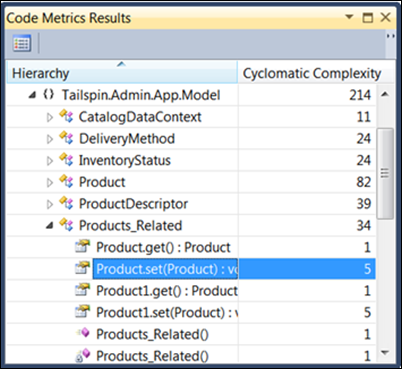The width and height of the screenshot is (402, 369).
Task: Select the Tailspin.Admin.App.Model row
Action: (x=191, y=95)
